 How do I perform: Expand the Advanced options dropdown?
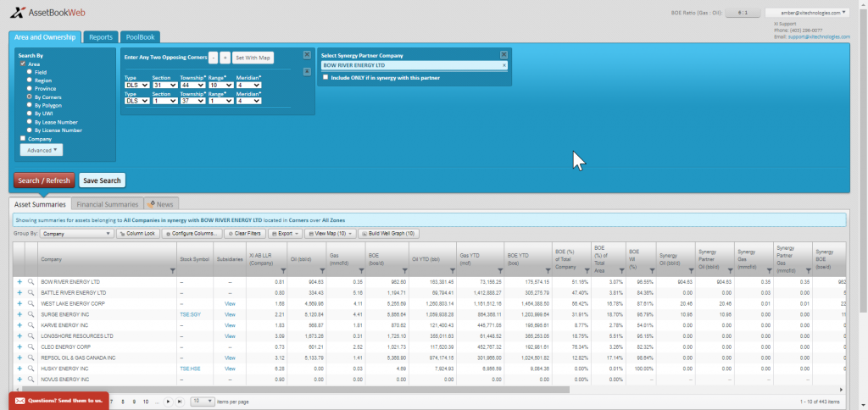click(x=42, y=150)
